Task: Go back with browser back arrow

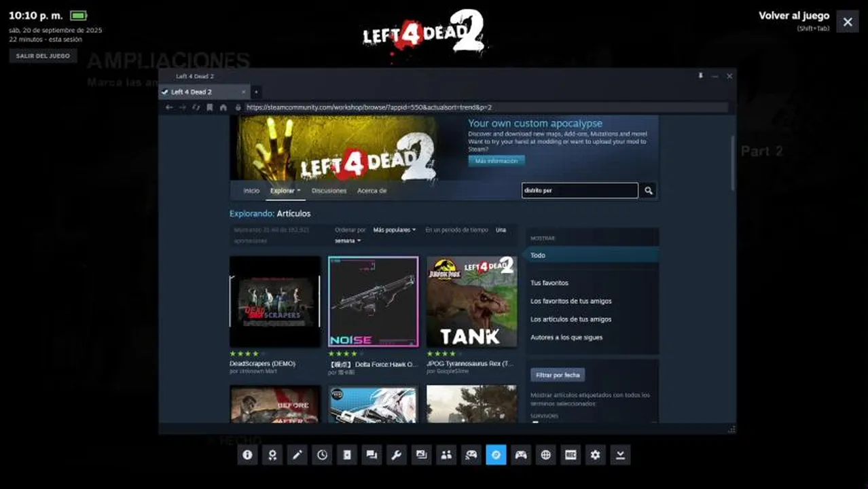Action: coord(169,107)
